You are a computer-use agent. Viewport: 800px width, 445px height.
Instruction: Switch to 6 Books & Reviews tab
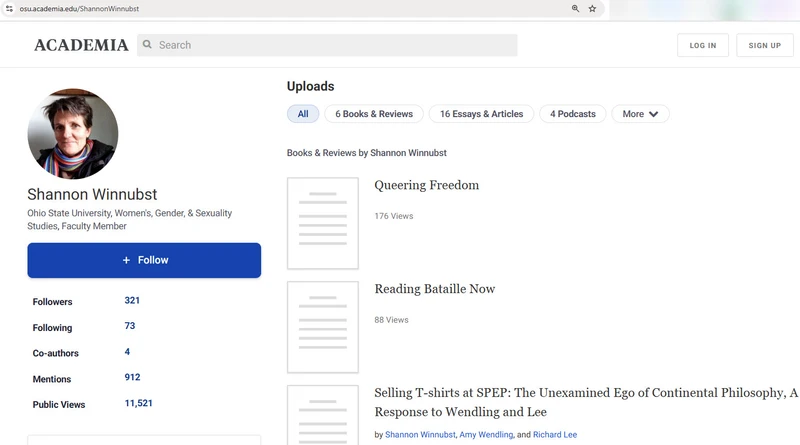coord(374,114)
